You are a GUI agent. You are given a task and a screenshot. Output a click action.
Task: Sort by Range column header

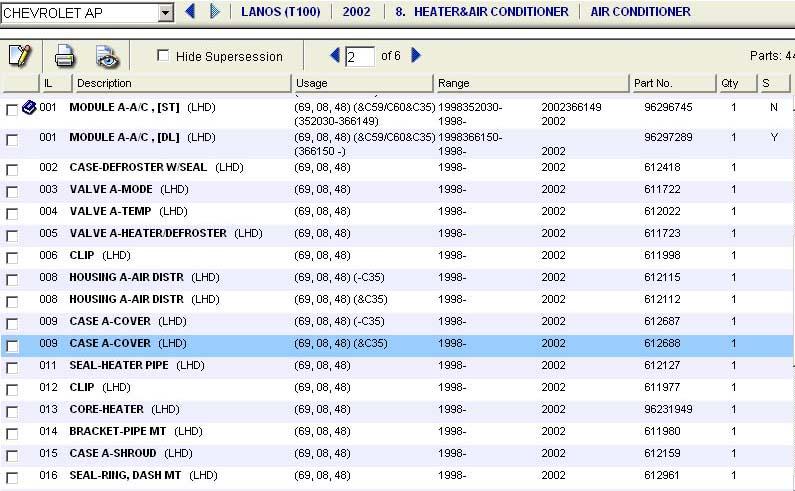click(x=531, y=83)
